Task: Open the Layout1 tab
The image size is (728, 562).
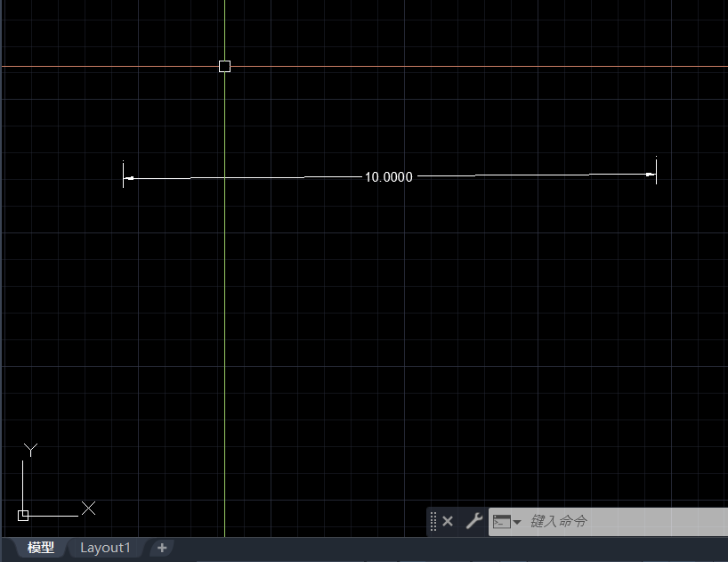Action: click(x=105, y=548)
